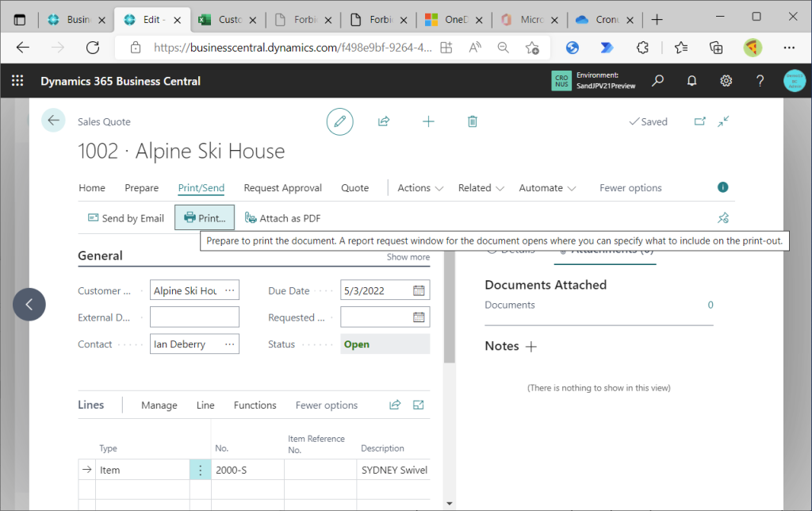
Task: Open browser Favorites star list
Action: point(681,48)
